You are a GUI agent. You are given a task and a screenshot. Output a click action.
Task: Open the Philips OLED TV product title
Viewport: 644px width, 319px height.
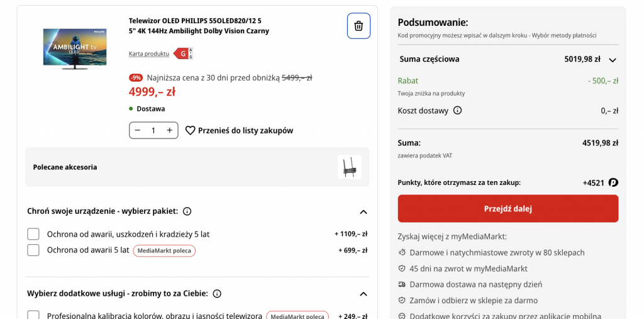click(199, 26)
